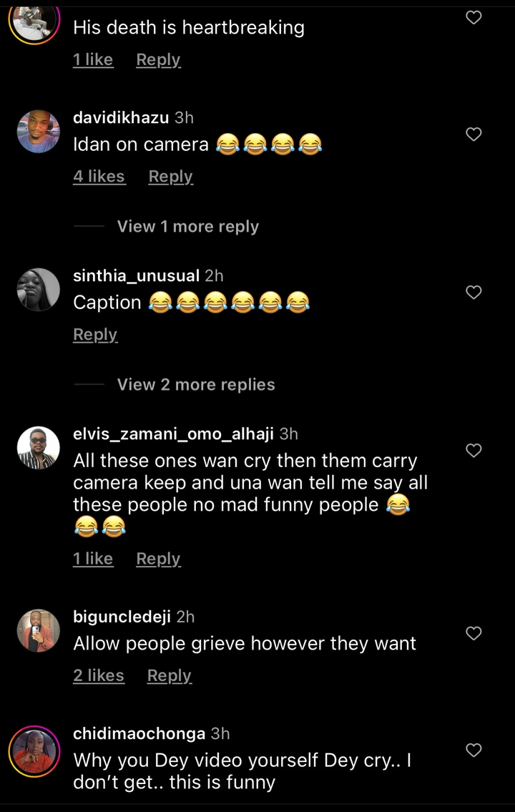This screenshot has height=812, width=515.
Task: Expand 'View 2 more replies' thread
Action: click(x=195, y=385)
